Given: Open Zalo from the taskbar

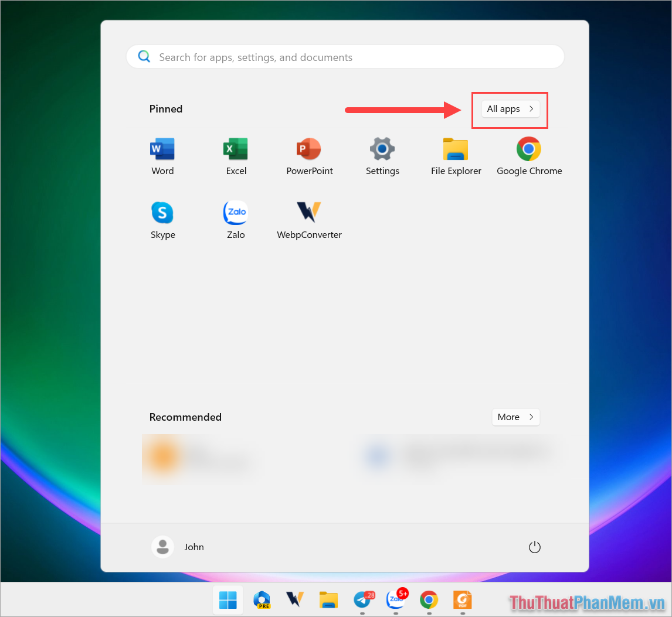Looking at the screenshot, I should click(x=395, y=601).
